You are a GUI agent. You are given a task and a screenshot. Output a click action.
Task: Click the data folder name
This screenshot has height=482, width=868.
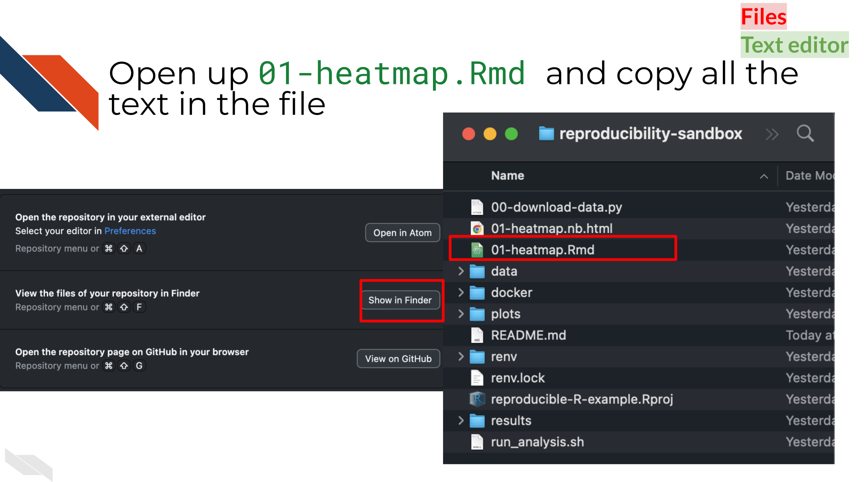coord(504,271)
